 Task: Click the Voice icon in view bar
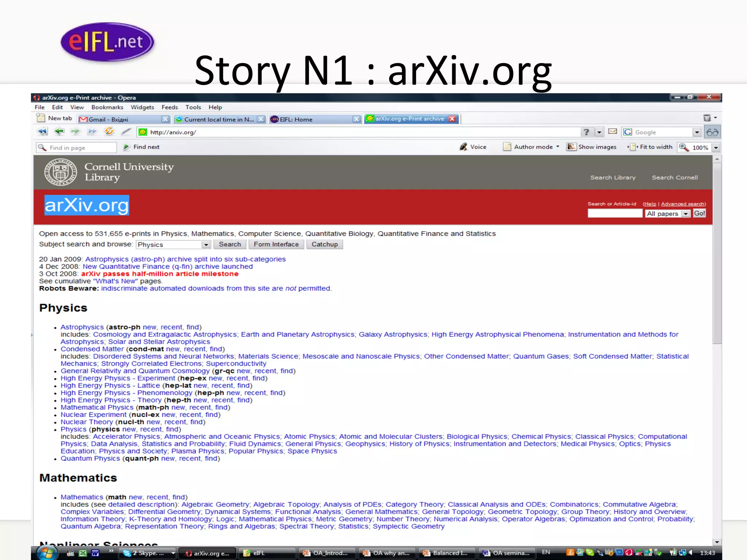(464, 147)
